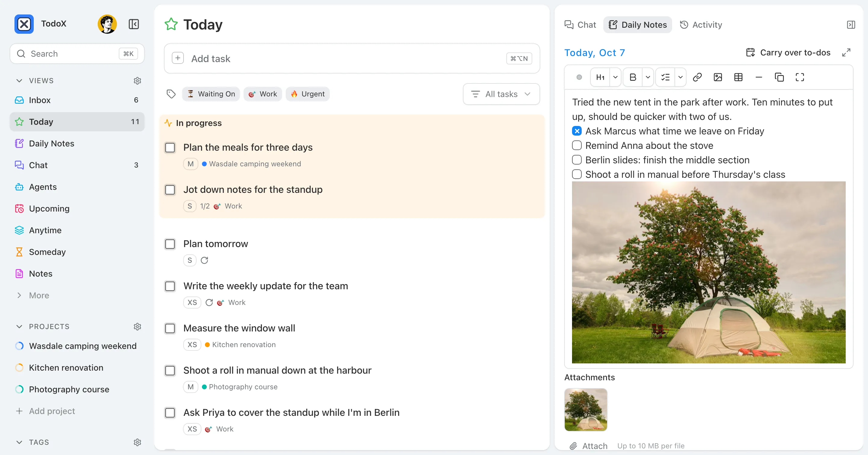
Task: Click the tag filter icon
Action: [x=171, y=94]
